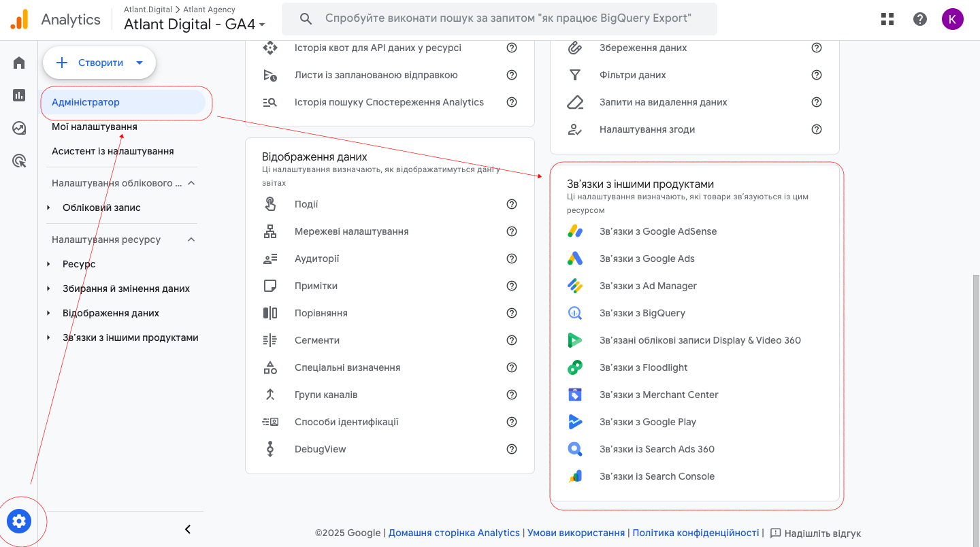Viewport: 980px width, 547px height.
Task: Click the Analytics search input field
Action: click(508, 18)
